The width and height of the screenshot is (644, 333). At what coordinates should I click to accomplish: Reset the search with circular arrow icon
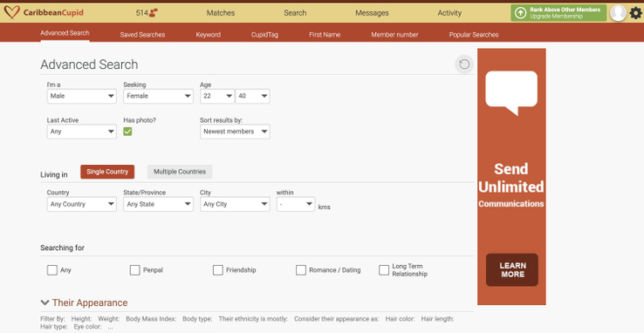[464, 65]
